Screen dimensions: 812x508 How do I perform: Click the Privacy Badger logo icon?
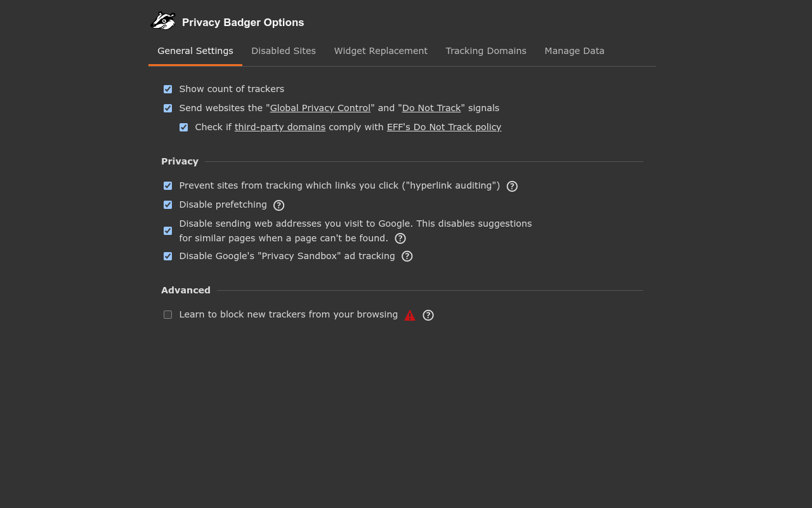click(x=163, y=22)
